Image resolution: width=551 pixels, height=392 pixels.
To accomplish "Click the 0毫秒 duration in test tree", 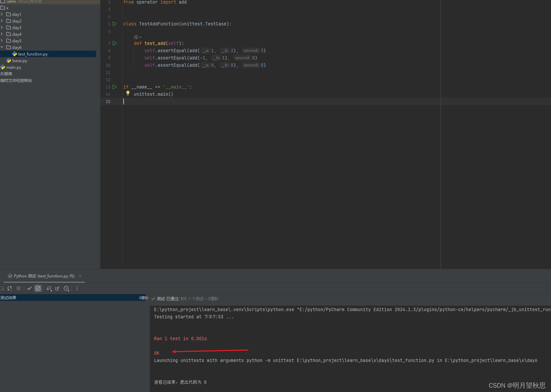I will [144, 298].
